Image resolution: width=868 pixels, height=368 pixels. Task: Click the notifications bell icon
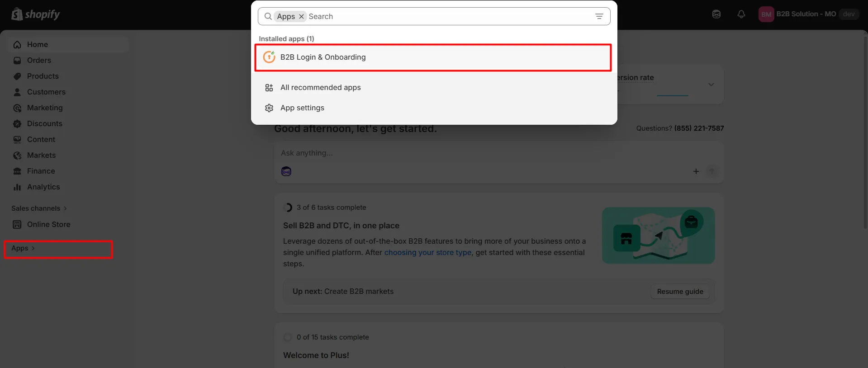point(741,14)
